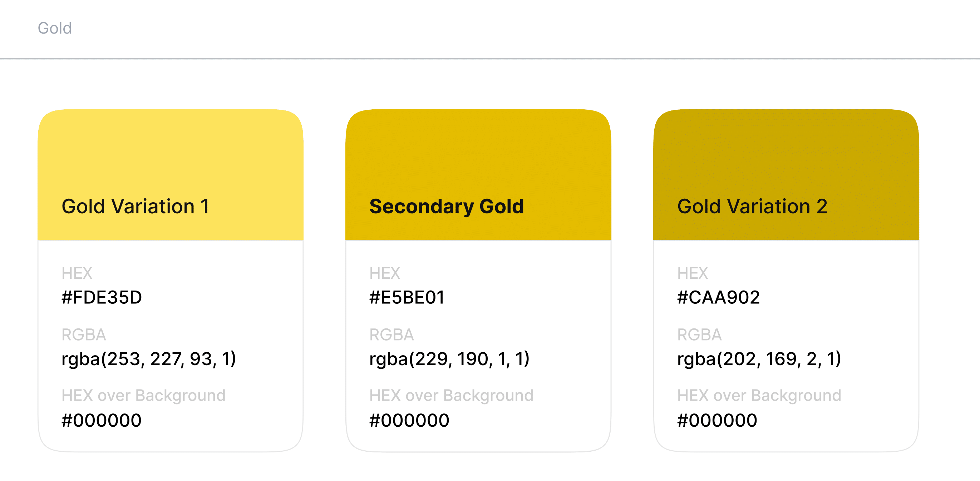Image resolution: width=980 pixels, height=481 pixels.
Task: Click the Gold Variation 2 title text
Action: (752, 207)
